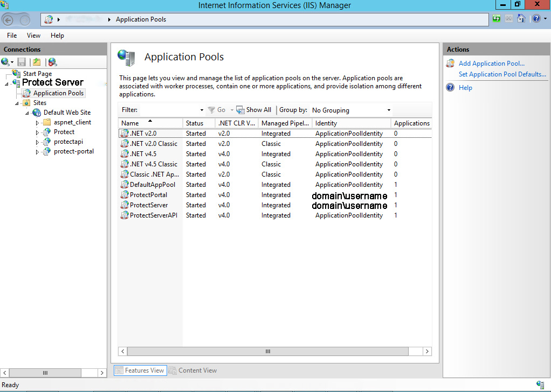Click the Forward navigation arrow button
This screenshot has height=392, width=551.
(x=25, y=20)
